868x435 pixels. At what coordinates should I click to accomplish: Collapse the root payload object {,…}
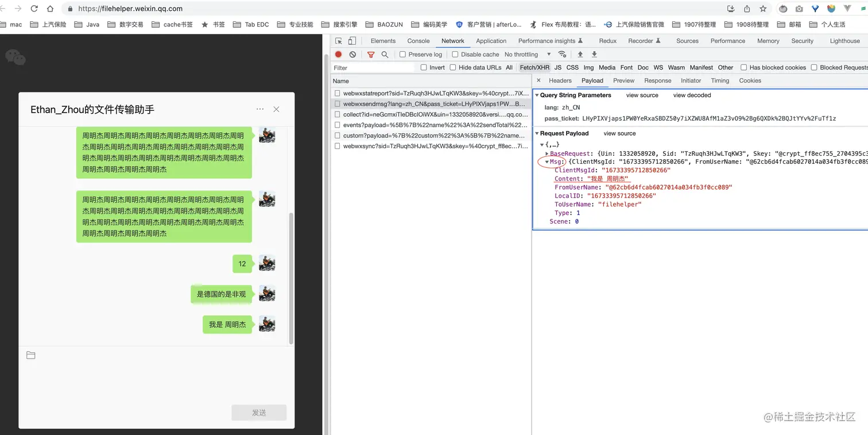click(542, 145)
